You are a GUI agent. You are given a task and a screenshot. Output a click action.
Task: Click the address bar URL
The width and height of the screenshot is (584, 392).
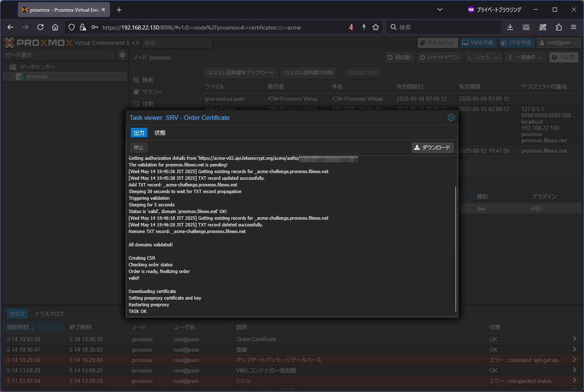pos(202,27)
